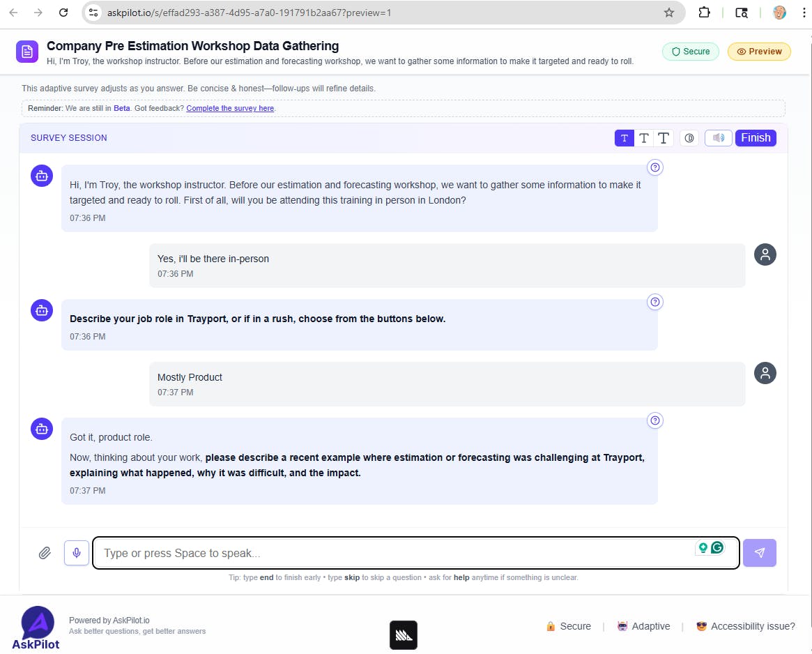Click user avatar beside 'Yes, i'll be there'
The width and height of the screenshot is (812, 654).
pos(765,254)
